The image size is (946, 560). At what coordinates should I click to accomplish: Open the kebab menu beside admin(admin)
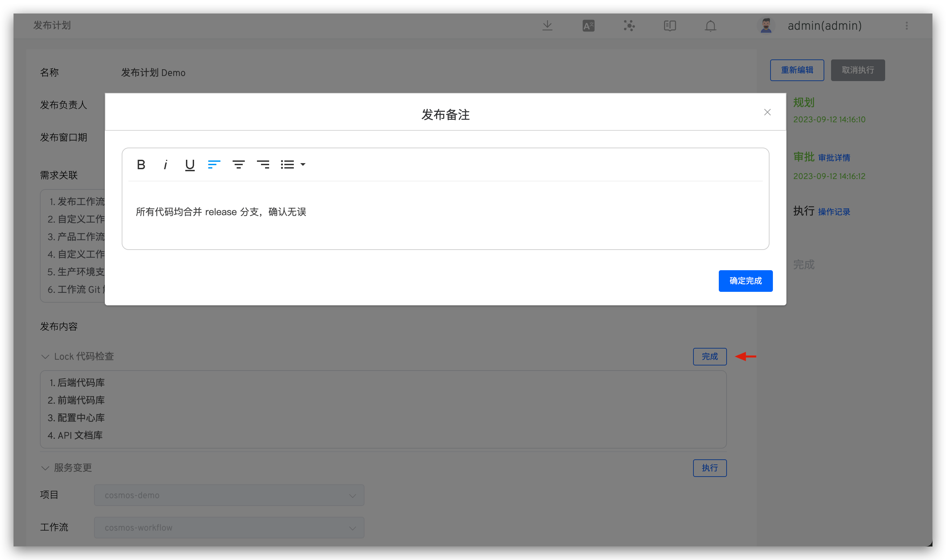tap(907, 25)
